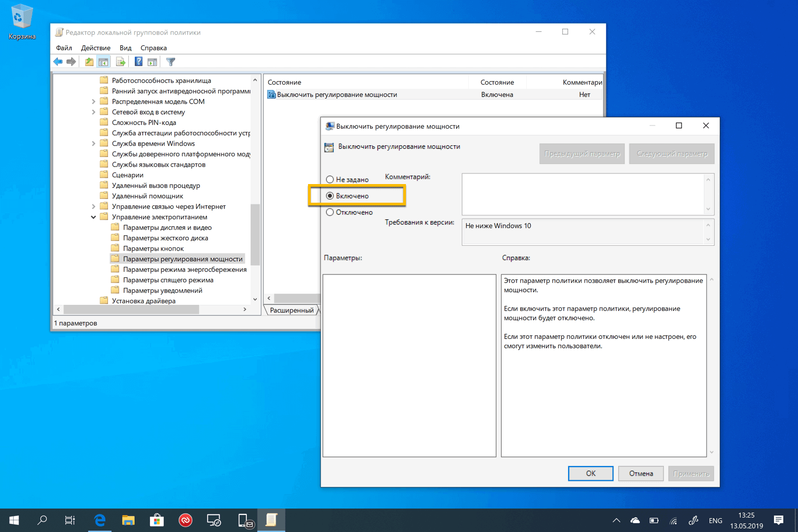Open filter options via the funnel icon
This screenshot has height=532, width=798.
(171, 62)
